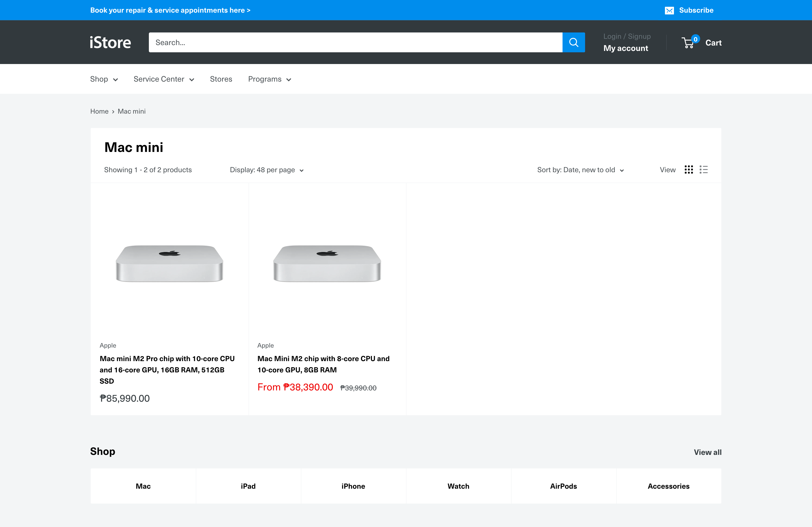Select Stores in the navigation bar
Screen dimensions: 812x527
[x=221, y=79]
